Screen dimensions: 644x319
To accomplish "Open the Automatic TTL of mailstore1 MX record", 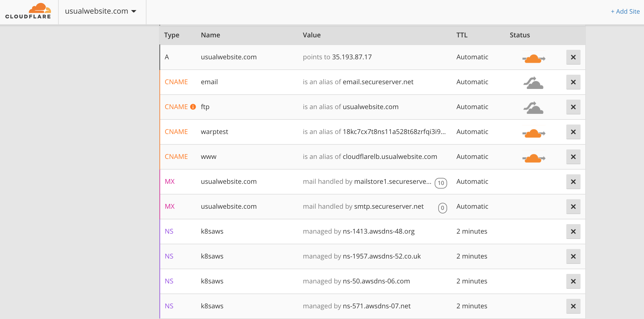I will pyautogui.click(x=472, y=181).
